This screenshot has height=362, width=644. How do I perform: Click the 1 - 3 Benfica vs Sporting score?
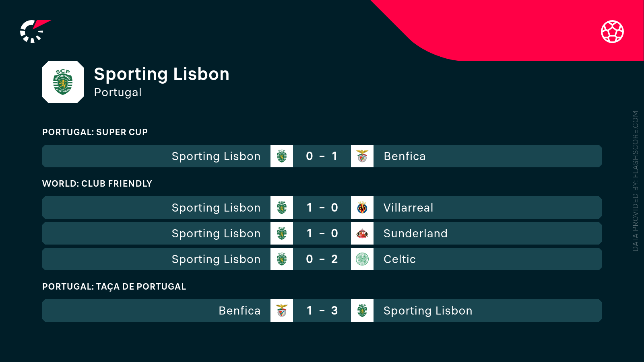tap(322, 311)
